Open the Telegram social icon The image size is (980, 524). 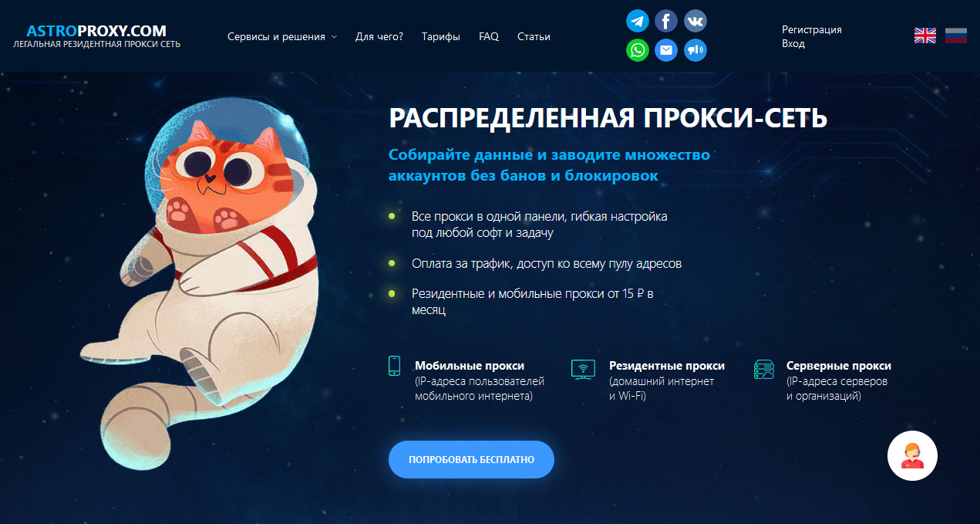pos(638,21)
